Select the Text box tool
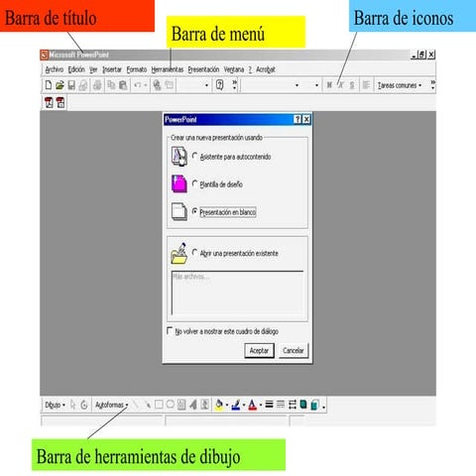This screenshot has height=476, width=476. [x=181, y=405]
